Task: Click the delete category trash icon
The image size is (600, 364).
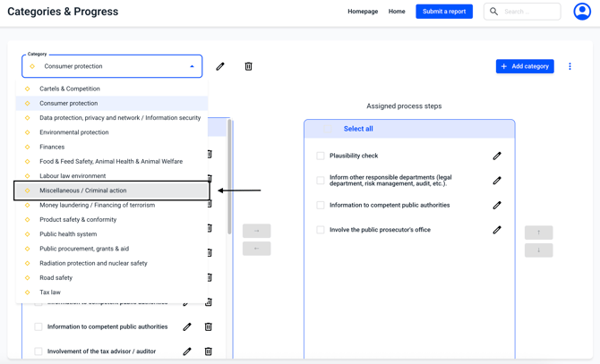Action: coord(248,66)
